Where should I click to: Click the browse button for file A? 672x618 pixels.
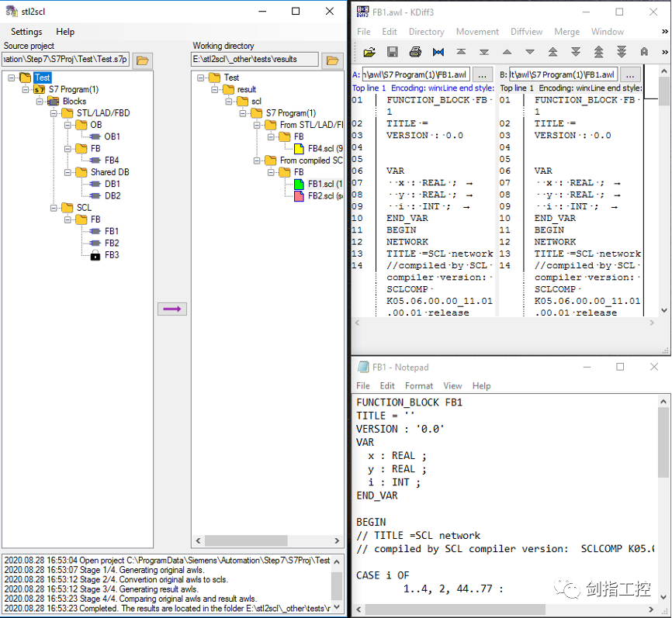[x=482, y=74]
